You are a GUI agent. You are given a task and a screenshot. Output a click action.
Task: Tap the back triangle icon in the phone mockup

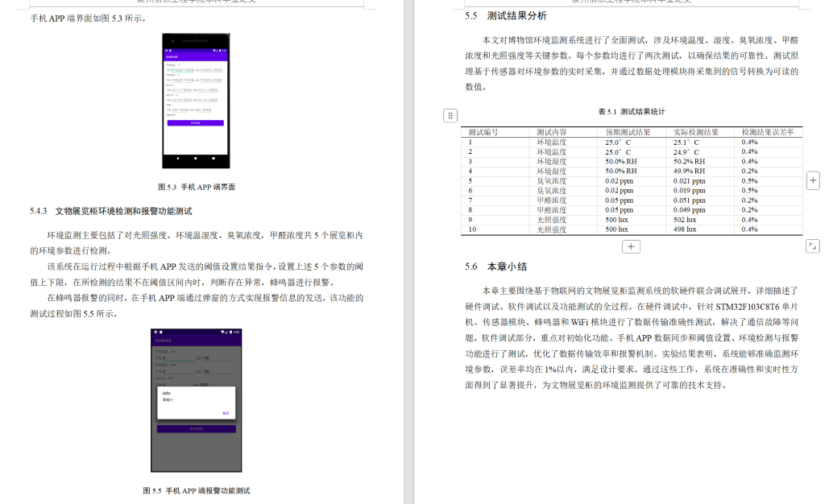tap(177, 159)
